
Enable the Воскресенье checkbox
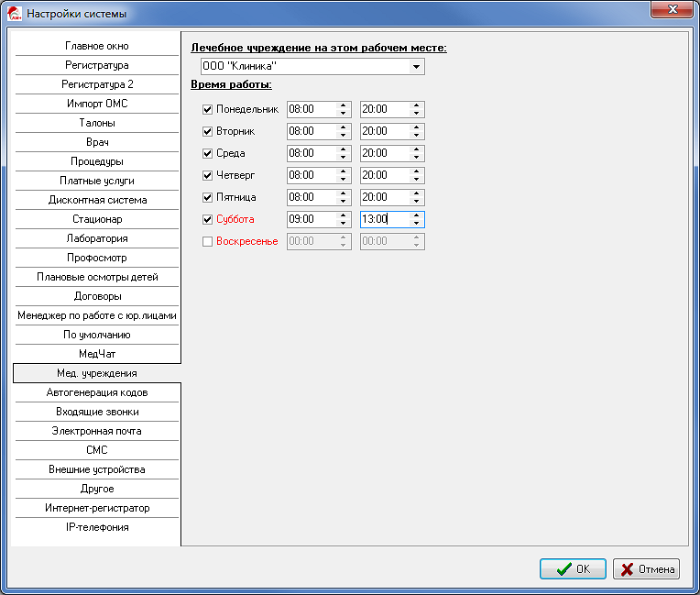coord(207,242)
